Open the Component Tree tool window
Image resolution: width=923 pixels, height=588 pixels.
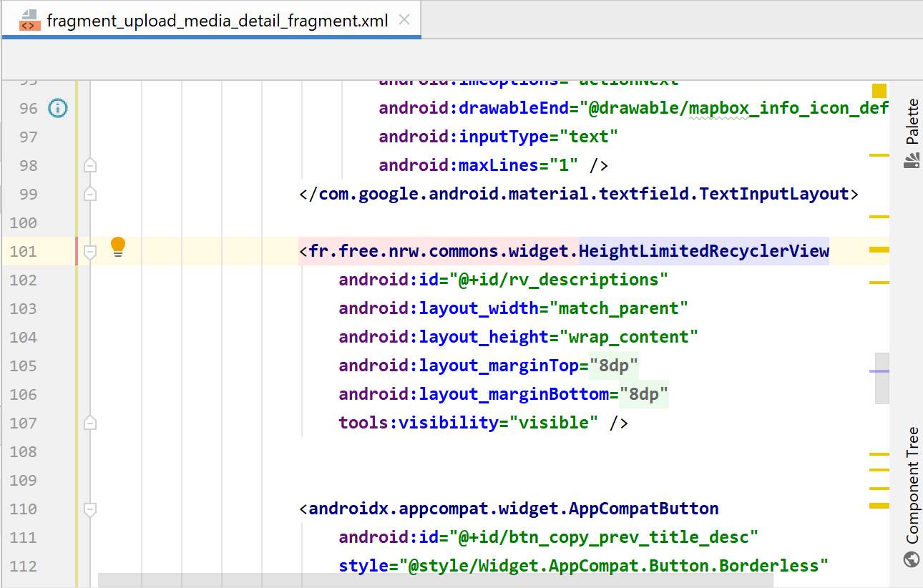coord(912,496)
